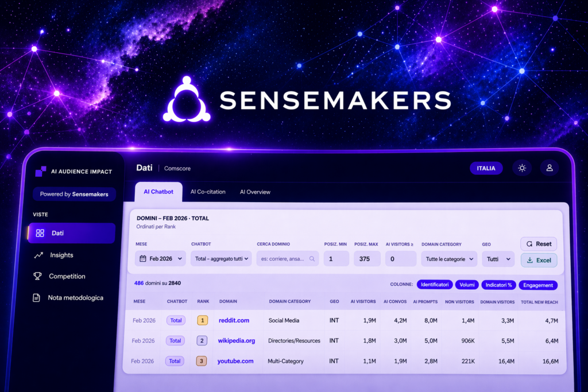Viewport: 588px width, 392px height.
Task: Click the Competition trophy icon
Action: [x=37, y=276]
